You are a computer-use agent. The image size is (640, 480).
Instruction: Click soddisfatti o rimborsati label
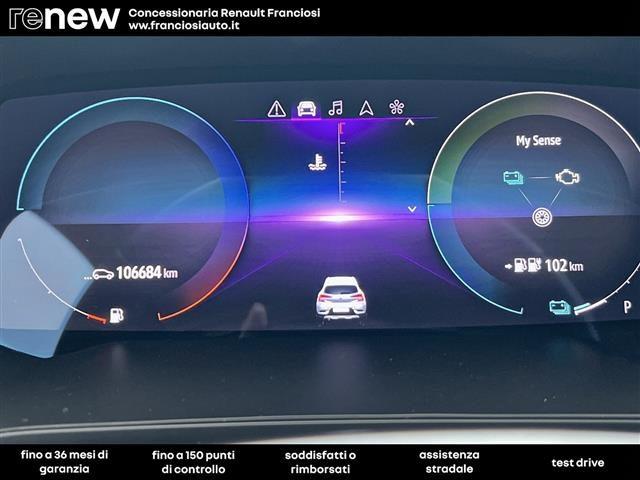[320, 462]
